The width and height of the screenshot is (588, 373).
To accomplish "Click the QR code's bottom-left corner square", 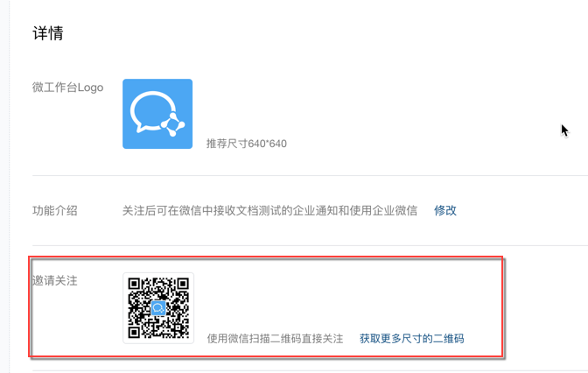I will 134,333.
